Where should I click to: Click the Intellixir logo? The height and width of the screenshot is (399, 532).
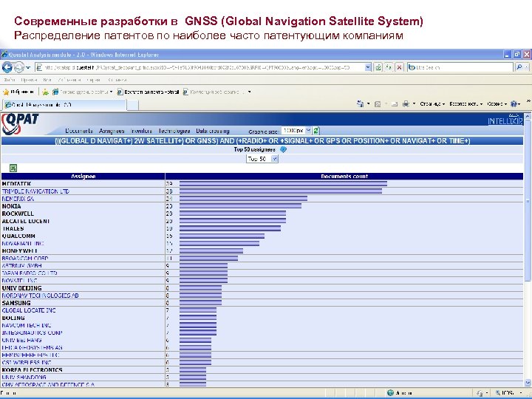click(x=505, y=120)
